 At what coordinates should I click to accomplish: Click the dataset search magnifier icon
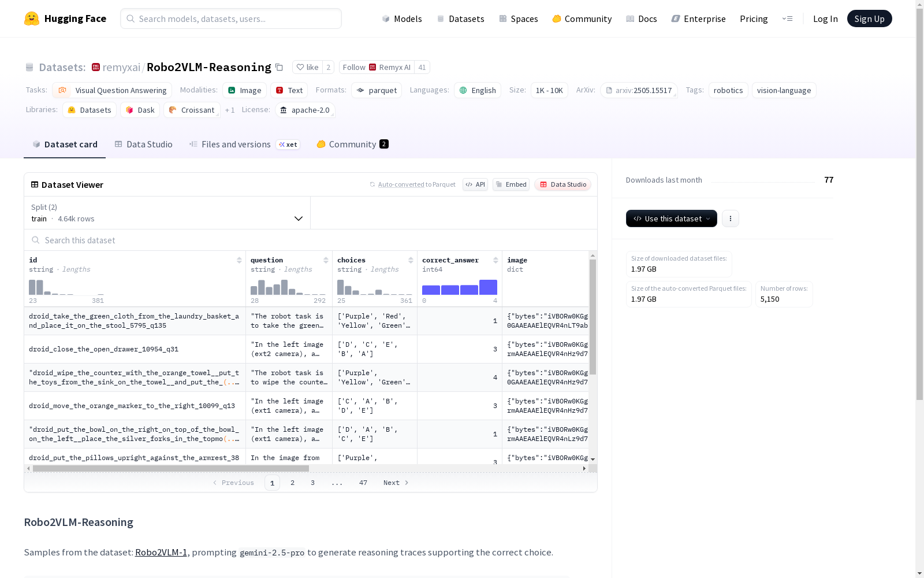[x=36, y=240]
